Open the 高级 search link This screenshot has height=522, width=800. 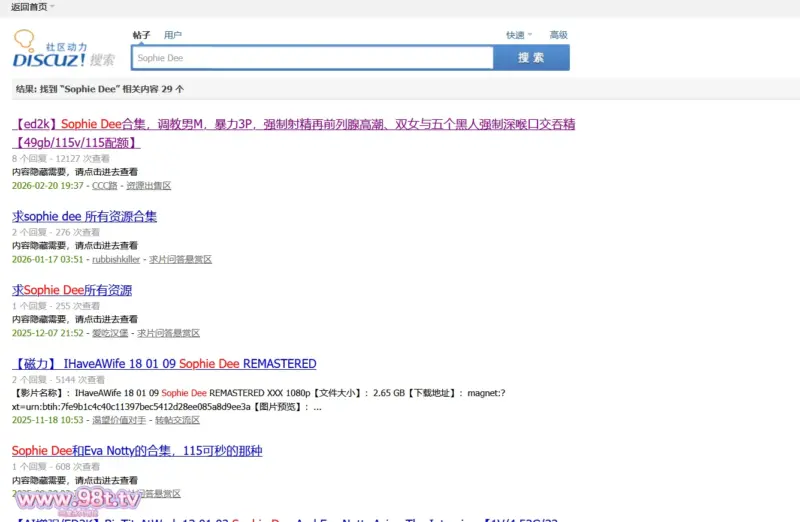tap(558, 35)
